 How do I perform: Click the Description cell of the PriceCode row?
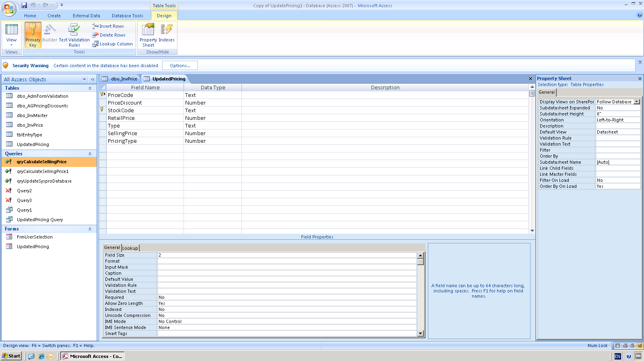click(x=385, y=95)
